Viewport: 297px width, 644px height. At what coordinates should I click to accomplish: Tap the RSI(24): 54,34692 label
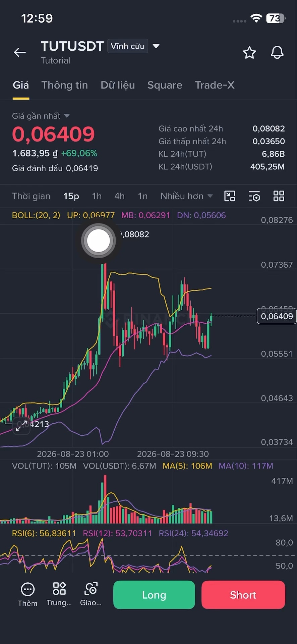[193, 533]
